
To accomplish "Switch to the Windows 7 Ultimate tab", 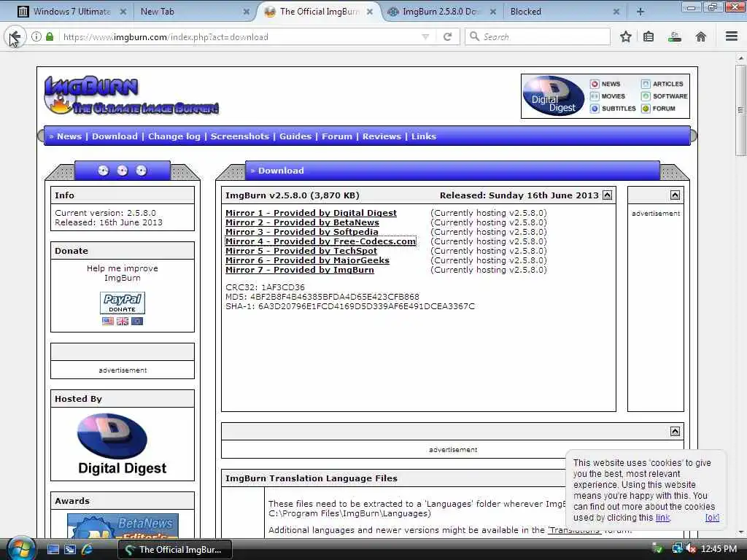I will pos(71,12).
